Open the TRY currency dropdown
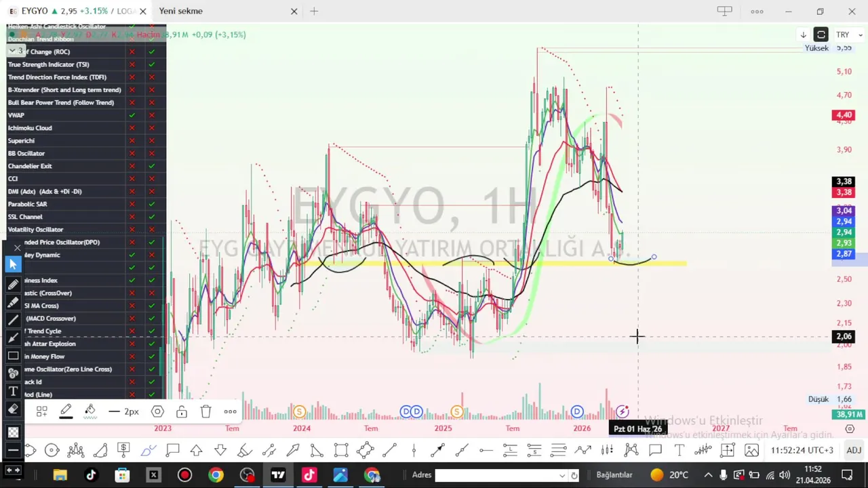Viewport: 868px width, 488px height. point(849,35)
